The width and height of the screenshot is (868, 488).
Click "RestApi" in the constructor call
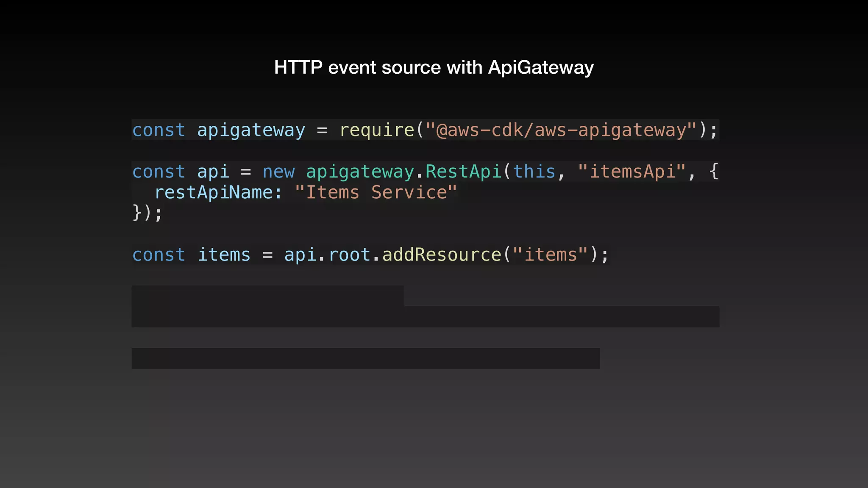464,172
